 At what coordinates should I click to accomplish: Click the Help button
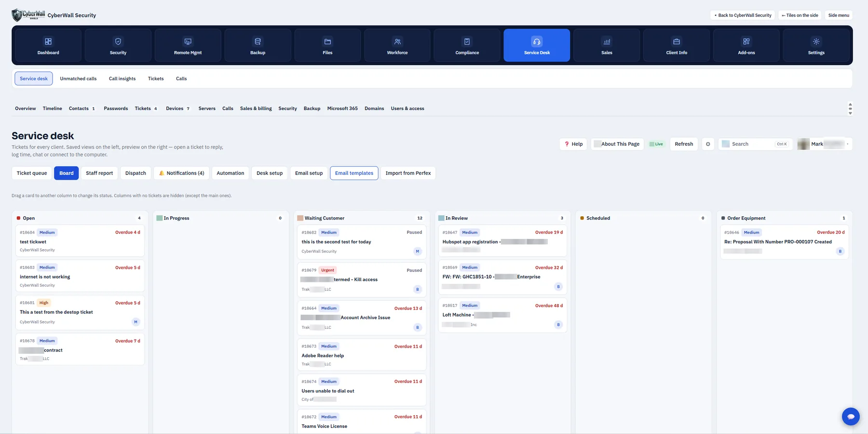coord(573,144)
